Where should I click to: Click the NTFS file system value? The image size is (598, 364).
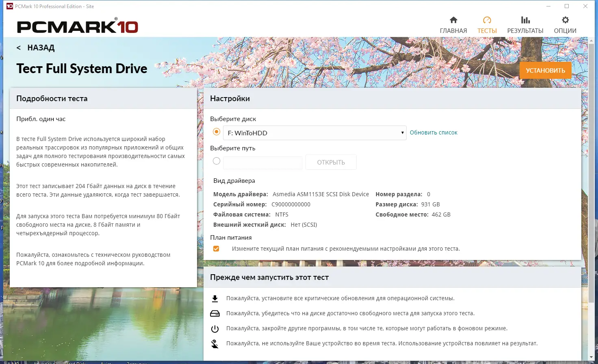(x=282, y=214)
